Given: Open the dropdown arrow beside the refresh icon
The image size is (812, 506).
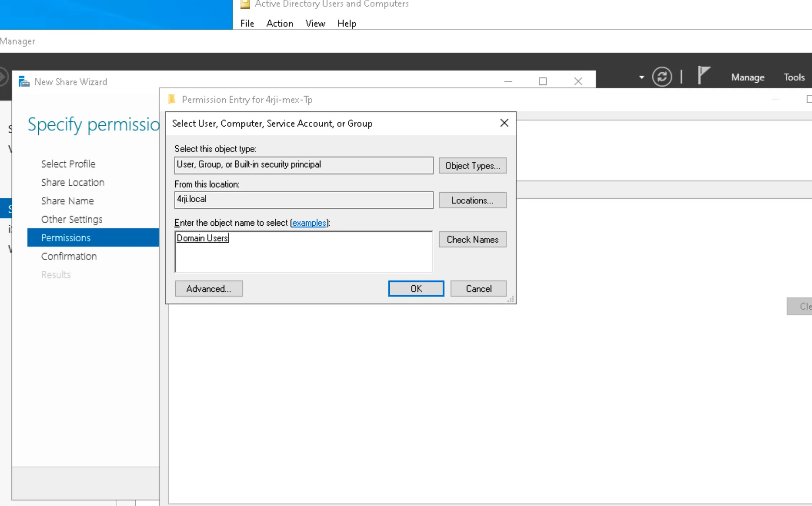Looking at the screenshot, I should point(641,77).
